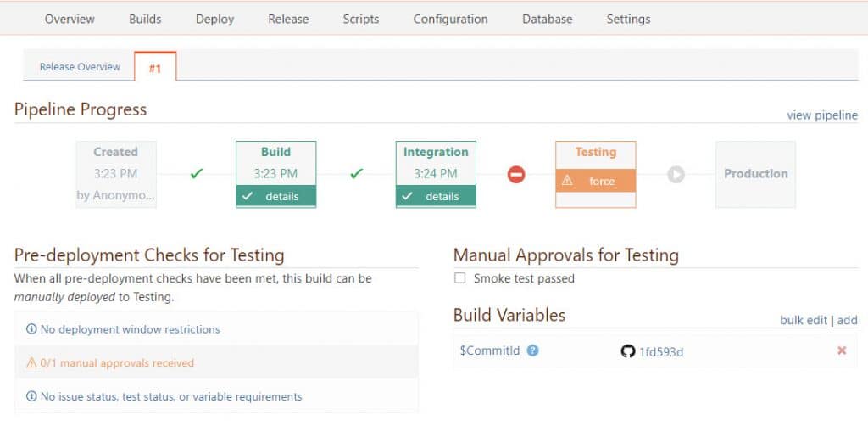
Task: Open the Configuration menu item
Action: [x=451, y=19]
